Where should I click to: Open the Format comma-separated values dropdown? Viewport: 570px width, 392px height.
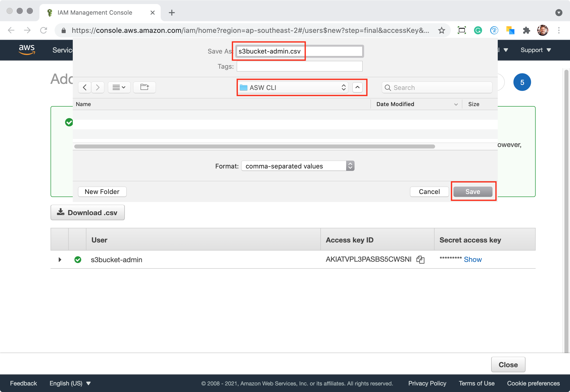[x=298, y=166]
